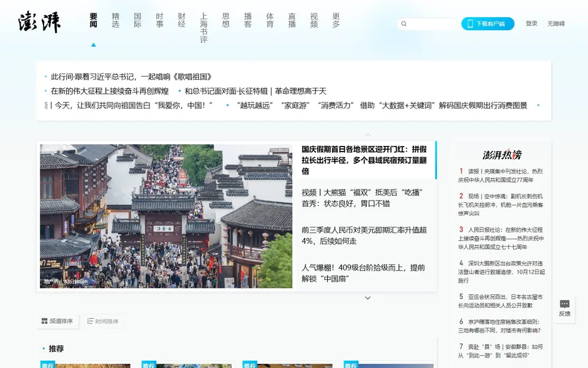Go to 思想 channel

point(226,20)
